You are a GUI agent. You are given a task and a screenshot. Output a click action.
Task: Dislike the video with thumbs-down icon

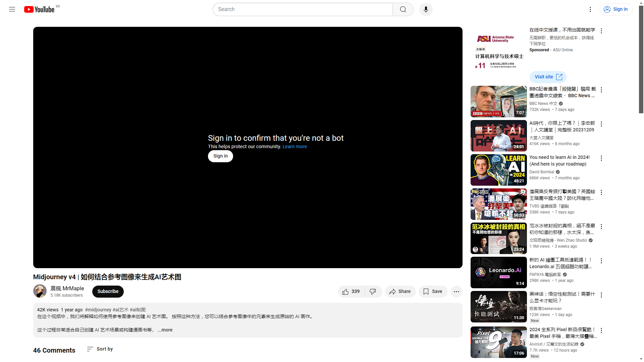pos(373,292)
